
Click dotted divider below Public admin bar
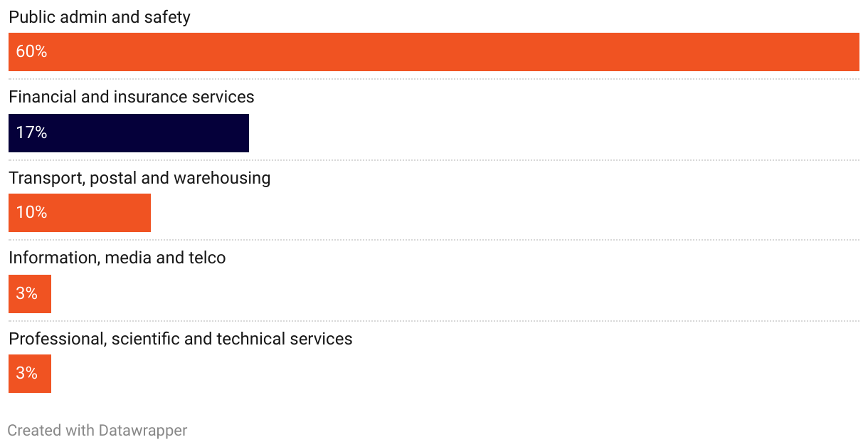tap(434, 79)
